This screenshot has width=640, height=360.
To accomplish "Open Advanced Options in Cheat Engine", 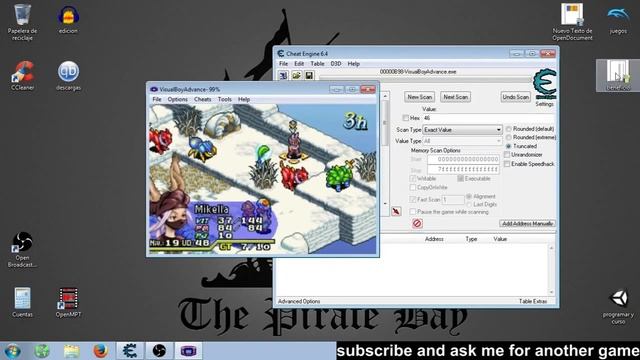I will (299, 301).
